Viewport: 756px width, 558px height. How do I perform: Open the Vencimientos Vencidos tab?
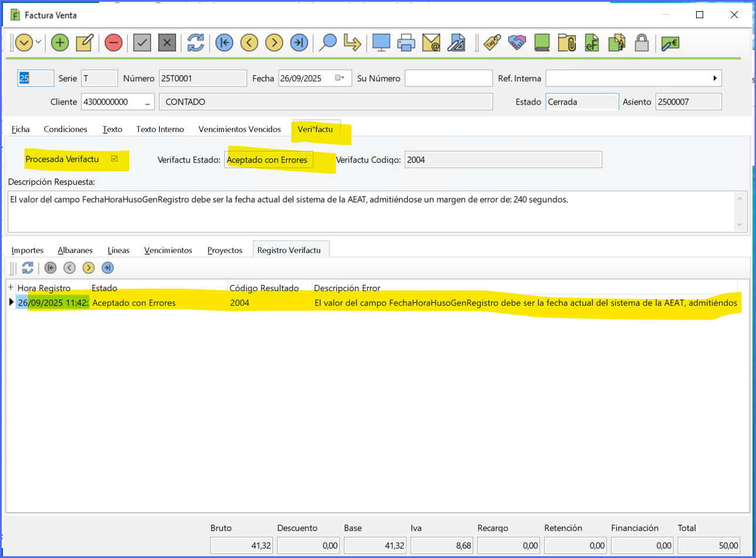[239, 129]
